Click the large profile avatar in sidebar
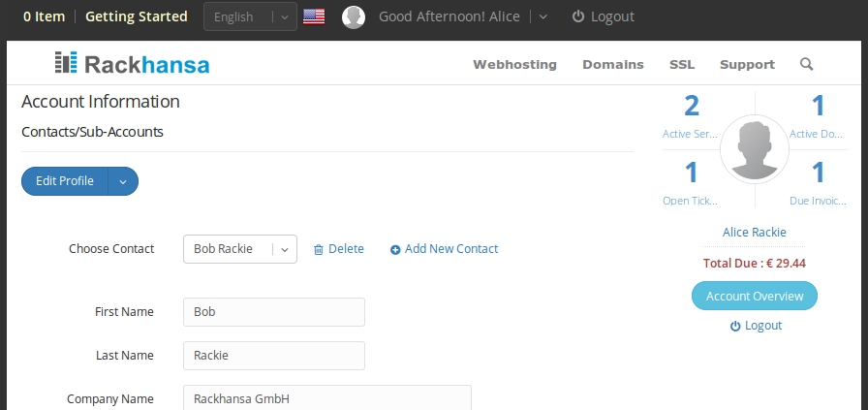 pyautogui.click(x=755, y=149)
